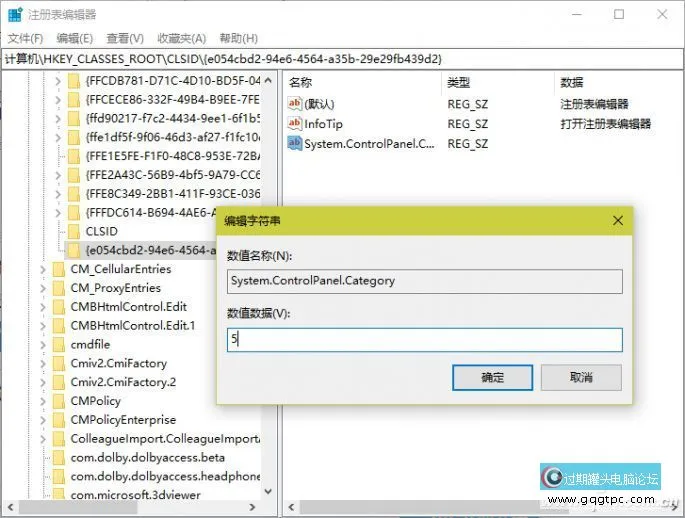This screenshot has height=518, width=685.
Task: Click the folder icon of CMBHtmlControl.Edit.1
Action: click(59, 325)
